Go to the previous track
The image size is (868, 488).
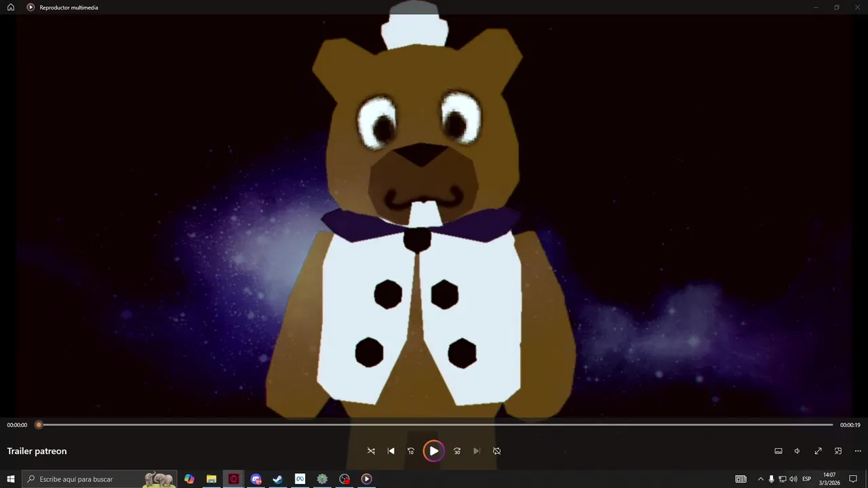click(391, 451)
